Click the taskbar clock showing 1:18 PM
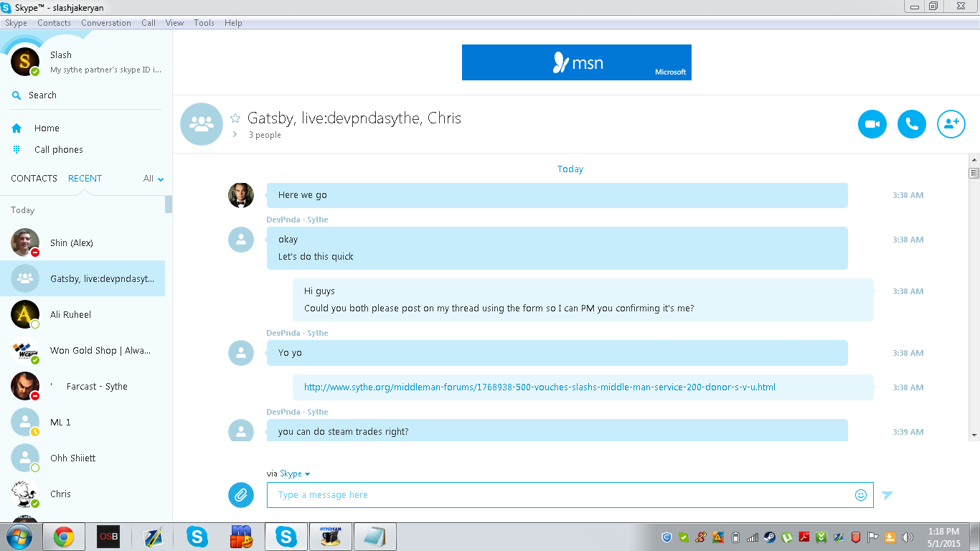This screenshot has width=980, height=551. pos(943,537)
